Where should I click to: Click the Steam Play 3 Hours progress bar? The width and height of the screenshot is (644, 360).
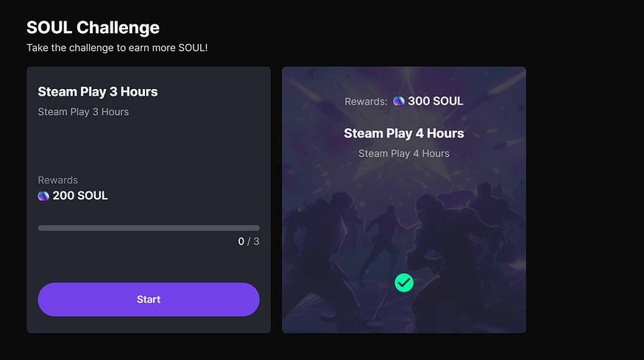coord(148,227)
